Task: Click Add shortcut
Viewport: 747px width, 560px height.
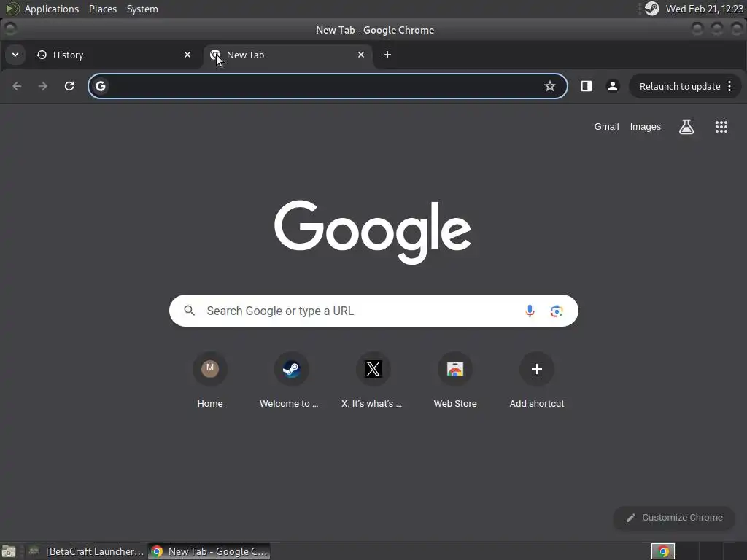Action: click(x=536, y=381)
